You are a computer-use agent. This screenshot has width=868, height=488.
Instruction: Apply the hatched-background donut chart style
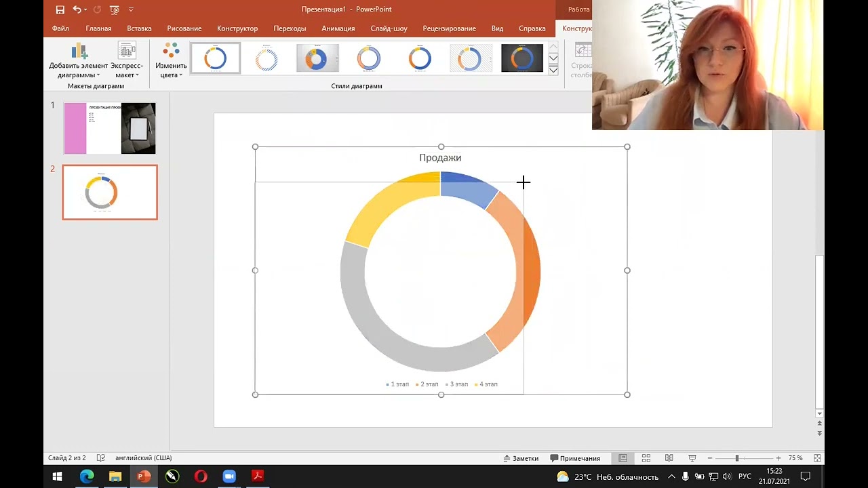coord(471,58)
